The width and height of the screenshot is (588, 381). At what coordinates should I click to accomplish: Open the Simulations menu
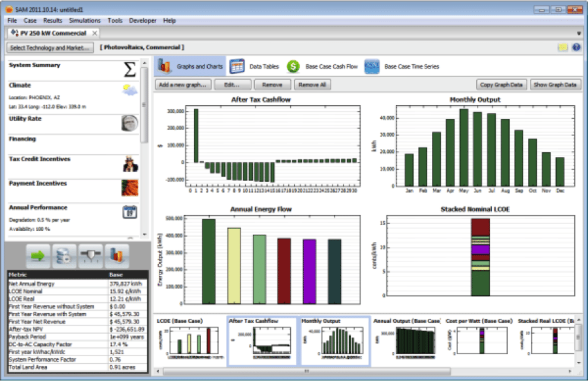click(x=85, y=20)
